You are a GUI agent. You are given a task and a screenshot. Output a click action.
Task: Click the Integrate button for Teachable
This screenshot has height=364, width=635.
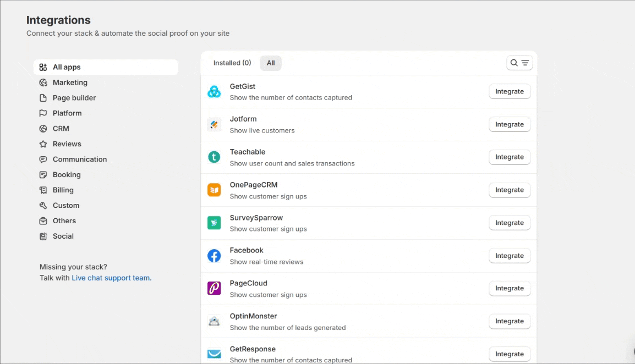click(x=510, y=157)
